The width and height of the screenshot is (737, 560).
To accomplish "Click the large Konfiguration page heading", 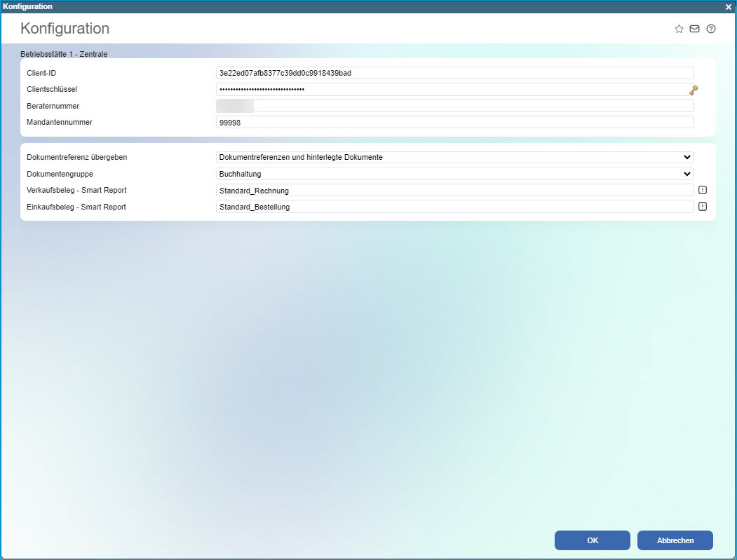I will (x=65, y=29).
